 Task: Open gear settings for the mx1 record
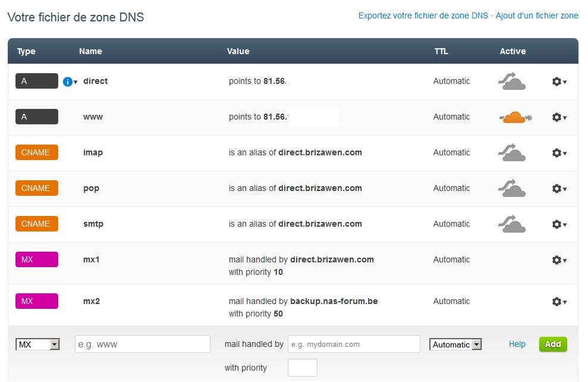[x=558, y=260]
